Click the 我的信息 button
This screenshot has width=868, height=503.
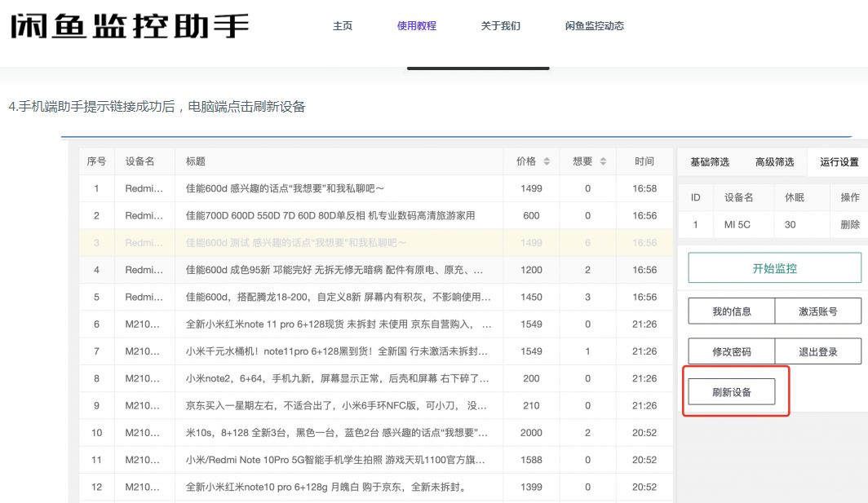732,311
